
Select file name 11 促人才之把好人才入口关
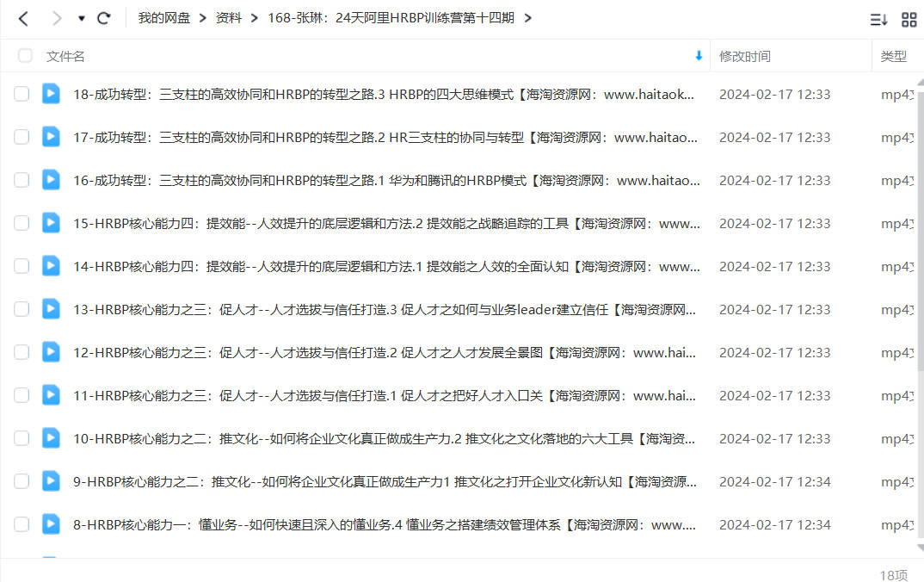tap(385, 396)
